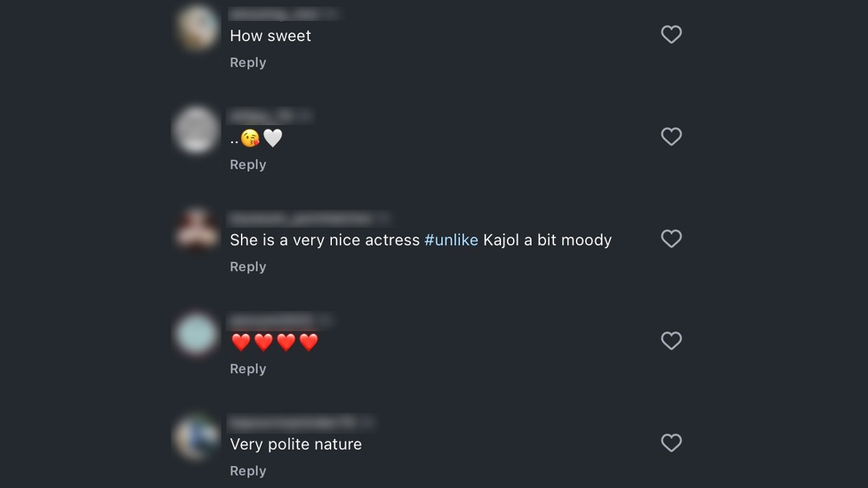Reply to "Very polite nature" comment
Viewport: 868px width, 488px height.
(x=248, y=471)
